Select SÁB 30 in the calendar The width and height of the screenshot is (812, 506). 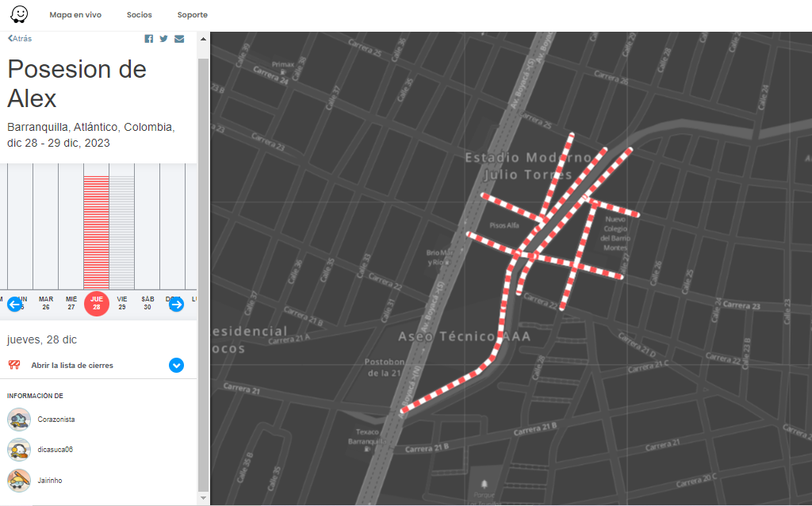click(x=147, y=303)
